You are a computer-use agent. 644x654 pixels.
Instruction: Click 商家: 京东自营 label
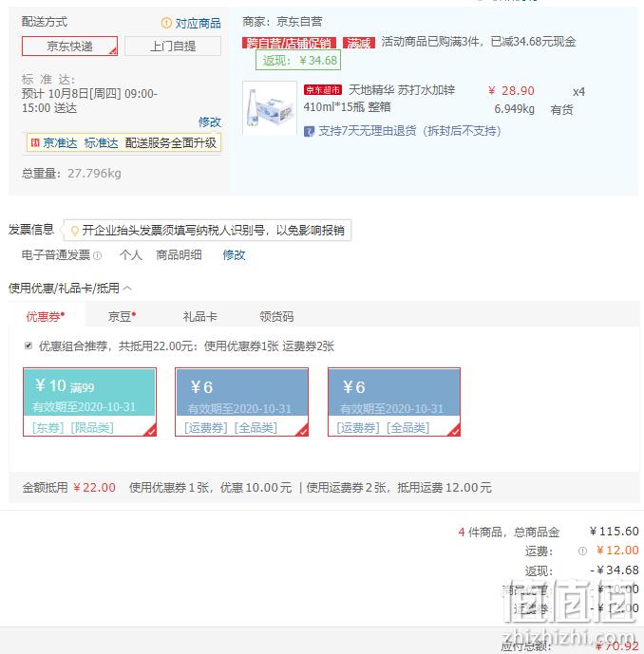pos(282,21)
